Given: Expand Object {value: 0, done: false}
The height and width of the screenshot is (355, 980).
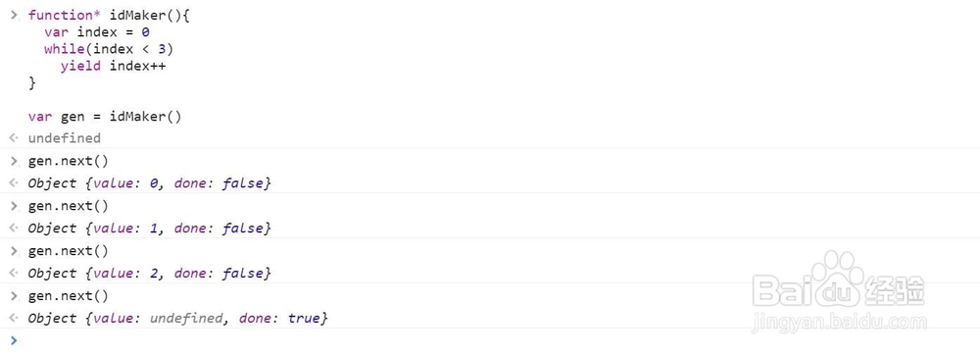Looking at the screenshot, I should click(149, 183).
